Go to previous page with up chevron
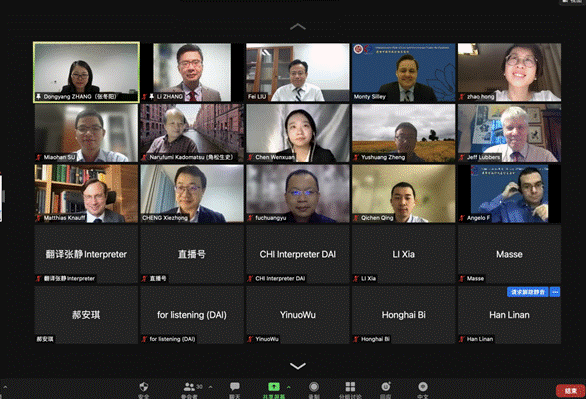The height and width of the screenshot is (399, 586). tap(298, 27)
